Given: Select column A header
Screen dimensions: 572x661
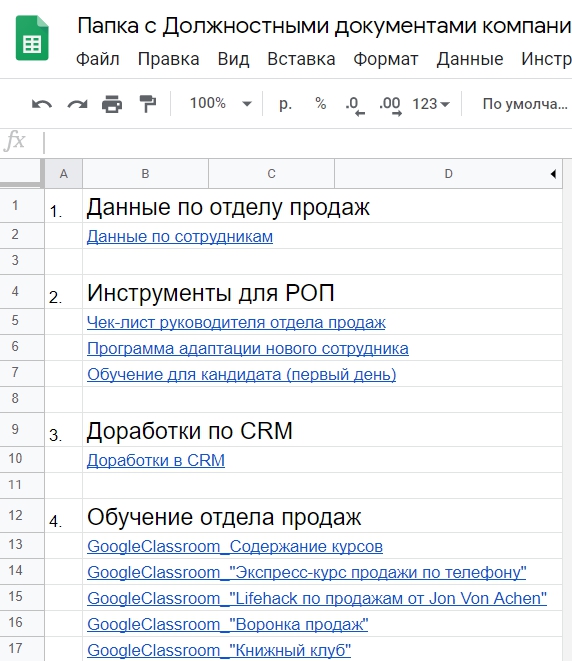Looking at the screenshot, I should tap(64, 174).
